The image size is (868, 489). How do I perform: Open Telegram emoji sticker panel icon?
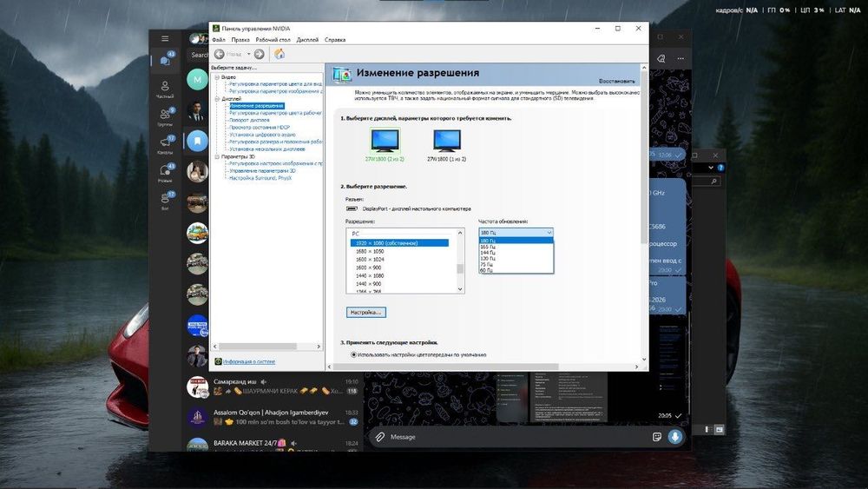pyautogui.click(x=656, y=437)
